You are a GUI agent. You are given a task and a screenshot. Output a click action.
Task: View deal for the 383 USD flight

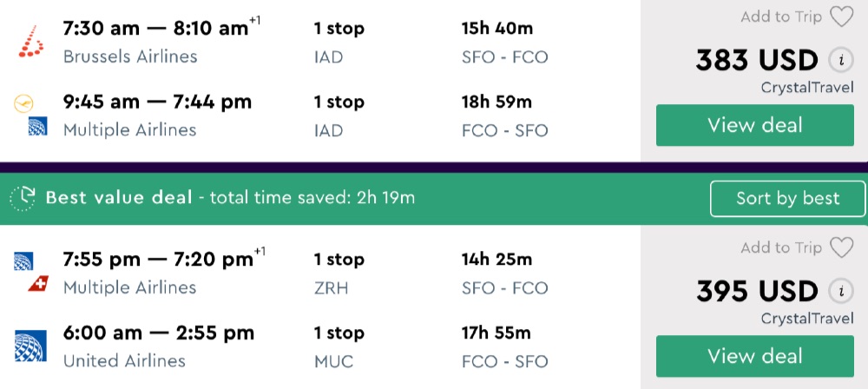point(754,125)
